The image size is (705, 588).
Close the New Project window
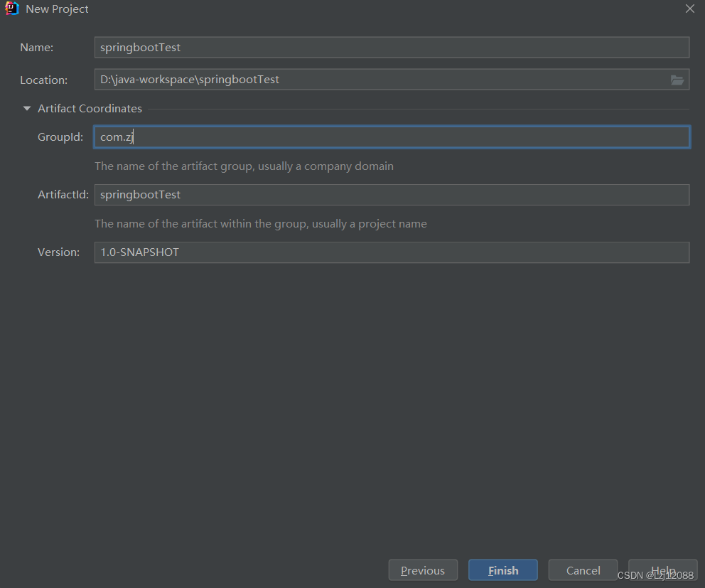coord(689,9)
